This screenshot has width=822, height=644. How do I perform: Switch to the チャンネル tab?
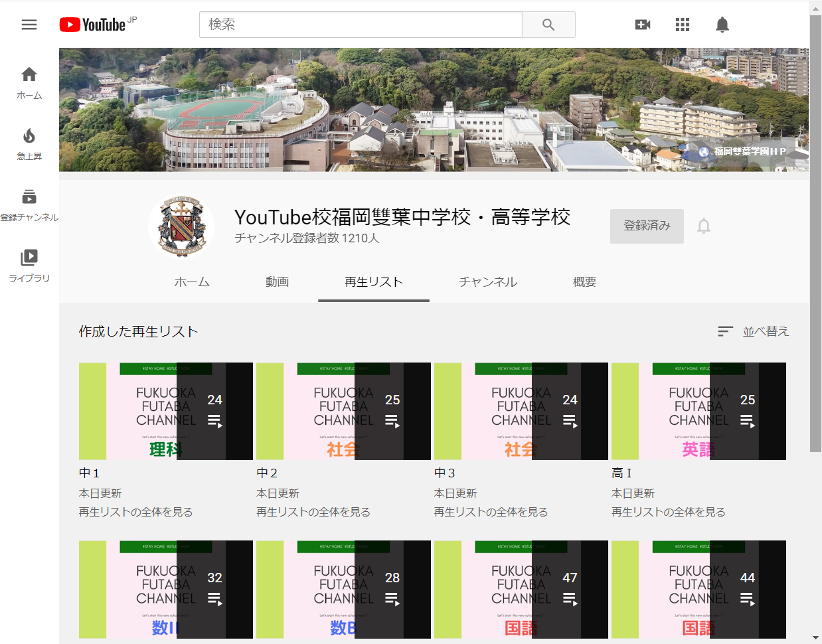tap(488, 282)
